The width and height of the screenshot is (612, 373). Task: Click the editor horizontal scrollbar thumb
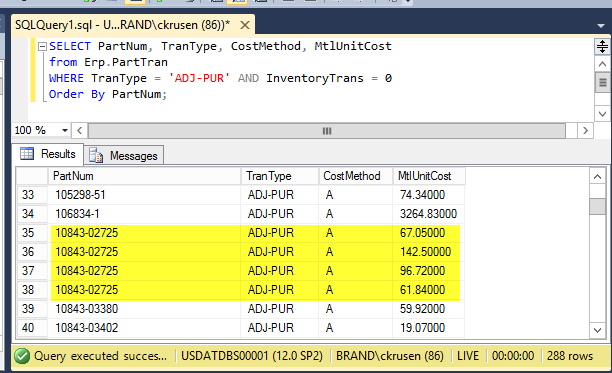coord(327,131)
